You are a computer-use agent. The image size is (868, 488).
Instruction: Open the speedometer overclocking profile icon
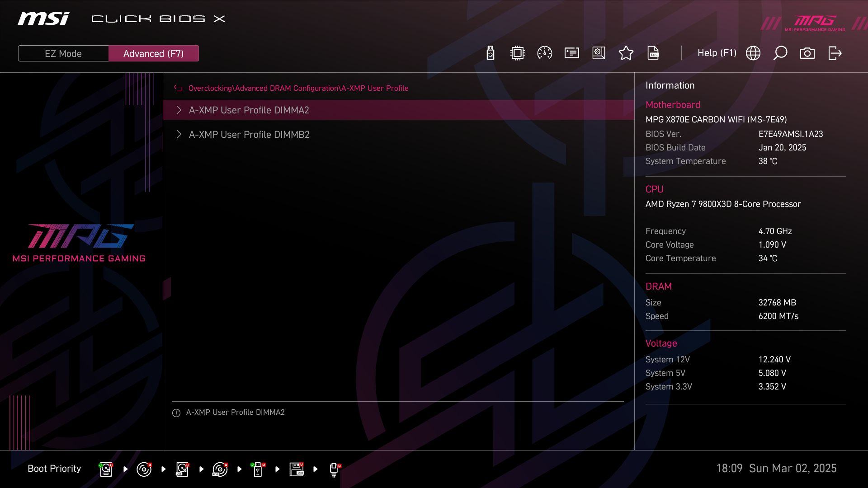[544, 53]
